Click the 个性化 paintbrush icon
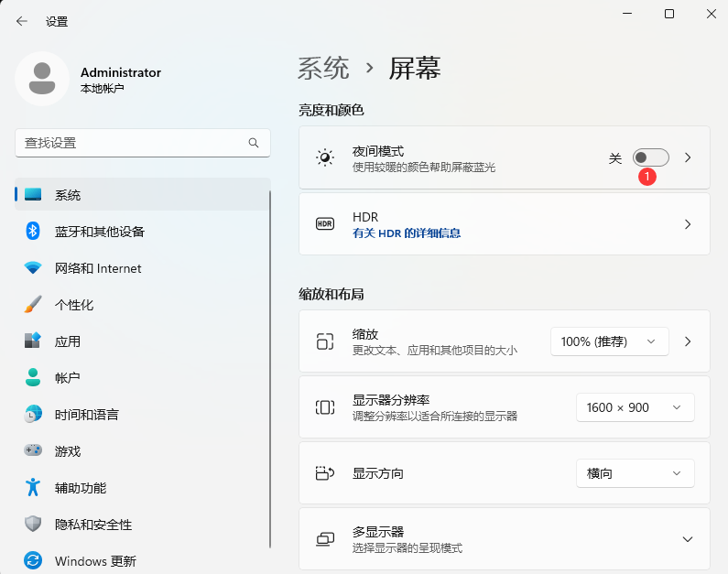Viewport: 728px width, 574px height. coord(33,305)
